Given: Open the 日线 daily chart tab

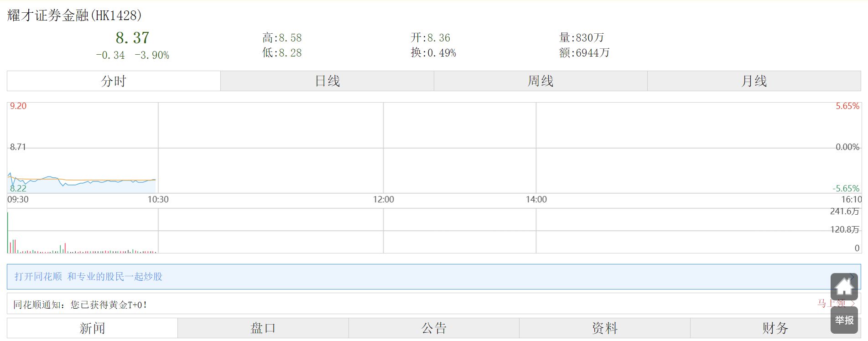Looking at the screenshot, I should point(327,81).
